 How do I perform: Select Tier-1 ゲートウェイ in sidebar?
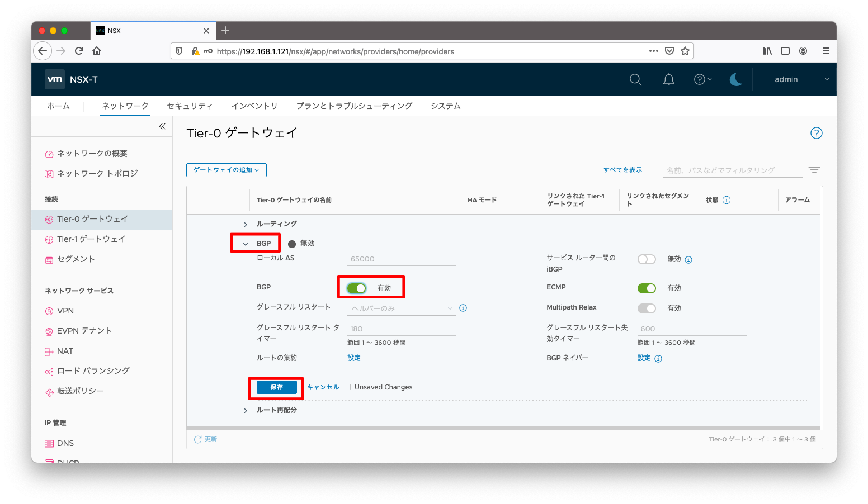(91, 239)
